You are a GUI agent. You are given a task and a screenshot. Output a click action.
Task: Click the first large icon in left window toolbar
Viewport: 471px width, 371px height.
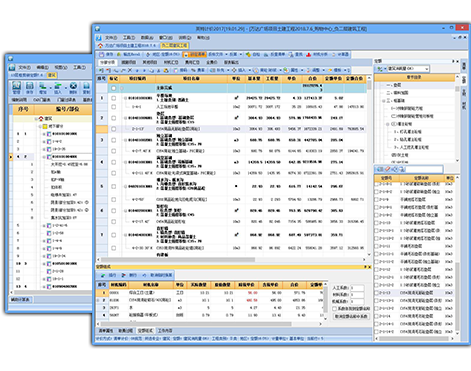point(16,86)
